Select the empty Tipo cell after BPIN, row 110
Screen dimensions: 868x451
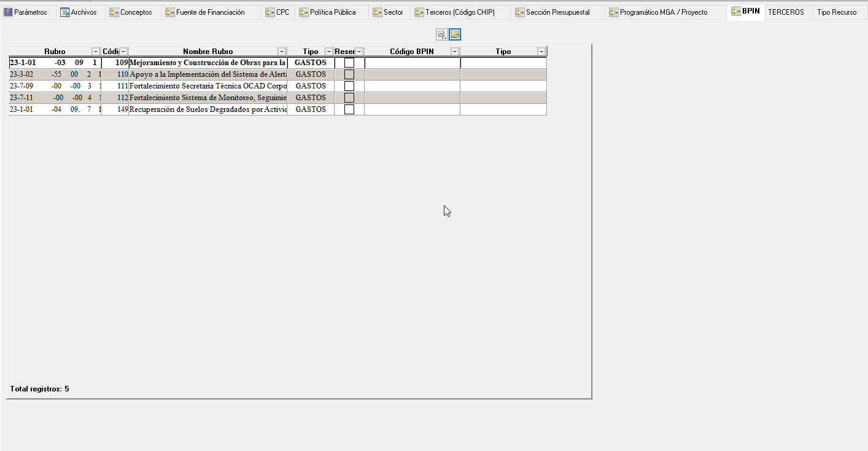pos(503,74)
